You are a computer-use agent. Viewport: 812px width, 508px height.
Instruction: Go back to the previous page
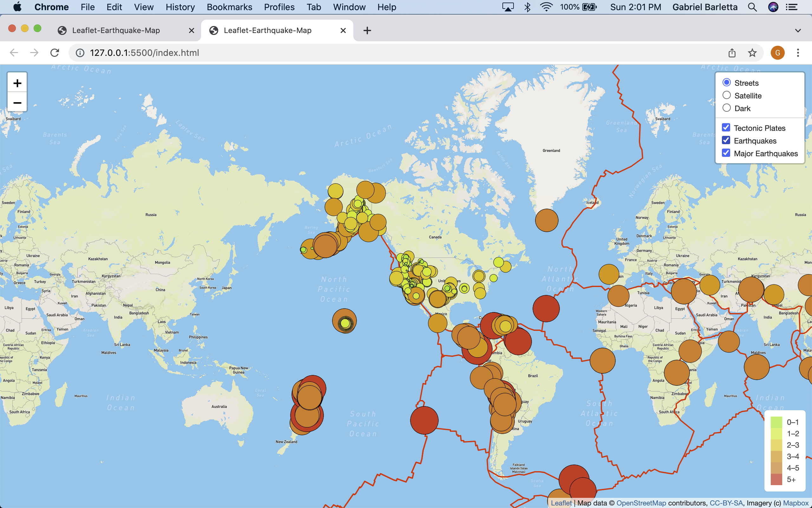pos(14,53)
